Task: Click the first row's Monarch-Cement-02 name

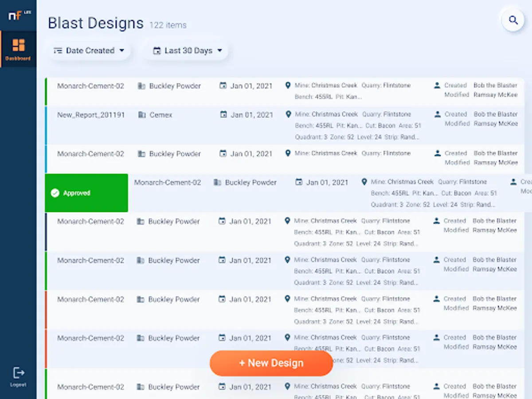Action: (x=90, y=86)
